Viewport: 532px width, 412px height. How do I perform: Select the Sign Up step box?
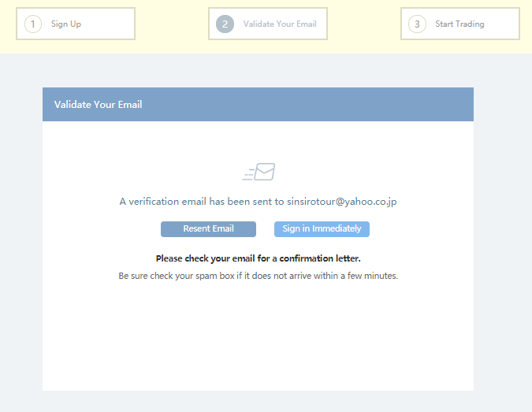point(76,24)
